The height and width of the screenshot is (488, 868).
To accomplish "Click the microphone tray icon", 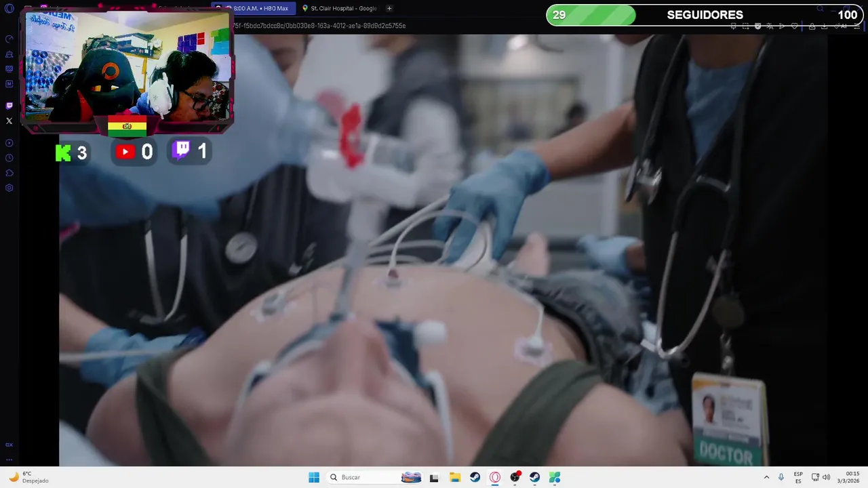I will point(781,477).
